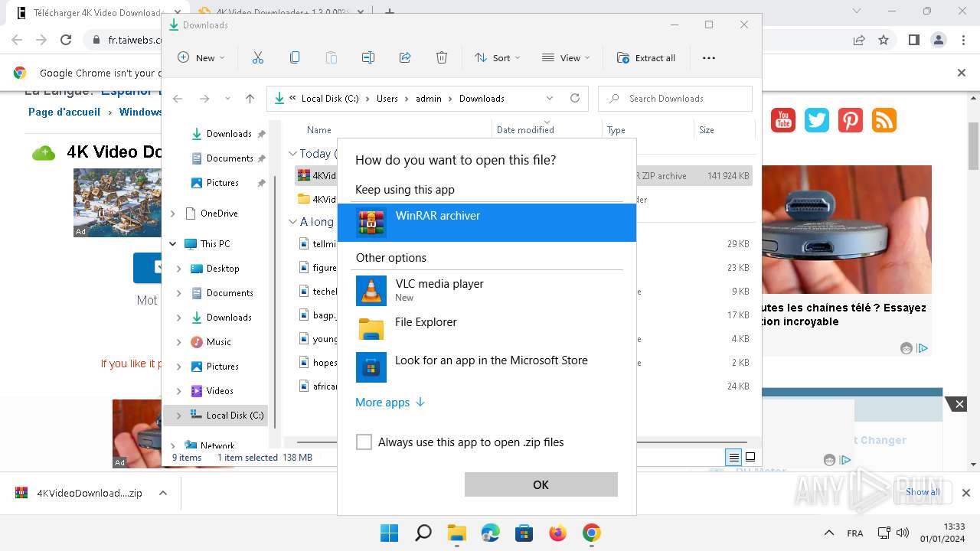The image size is (980, 551).
Task: Click the Users breadcrumb in address bar
Action: point(387,99)
